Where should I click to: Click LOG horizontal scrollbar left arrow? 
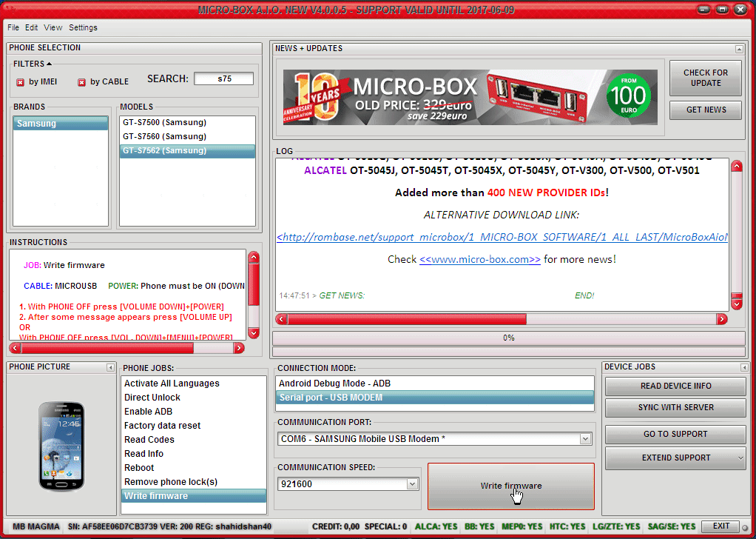(282, 319)
